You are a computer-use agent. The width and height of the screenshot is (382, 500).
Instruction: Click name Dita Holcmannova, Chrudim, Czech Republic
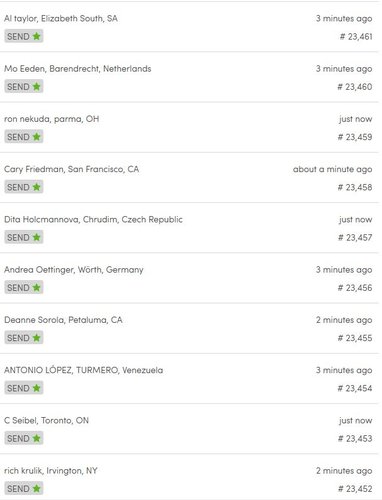[93, 220]
